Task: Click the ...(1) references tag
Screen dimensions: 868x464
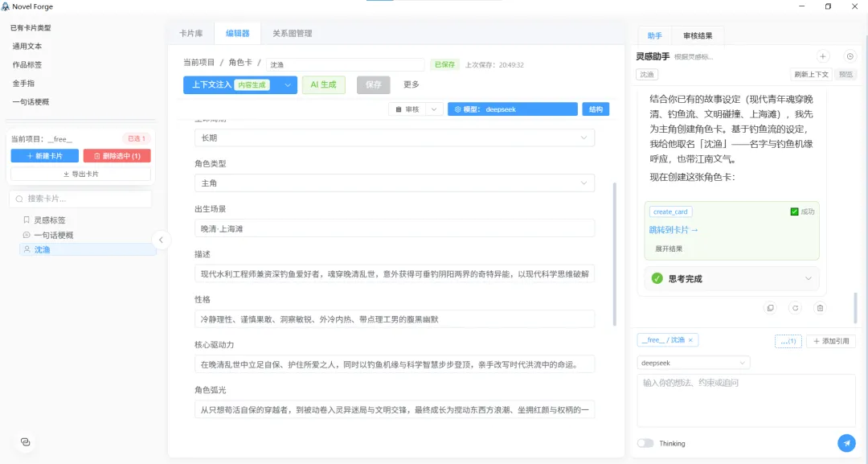Action: [788, 341]
